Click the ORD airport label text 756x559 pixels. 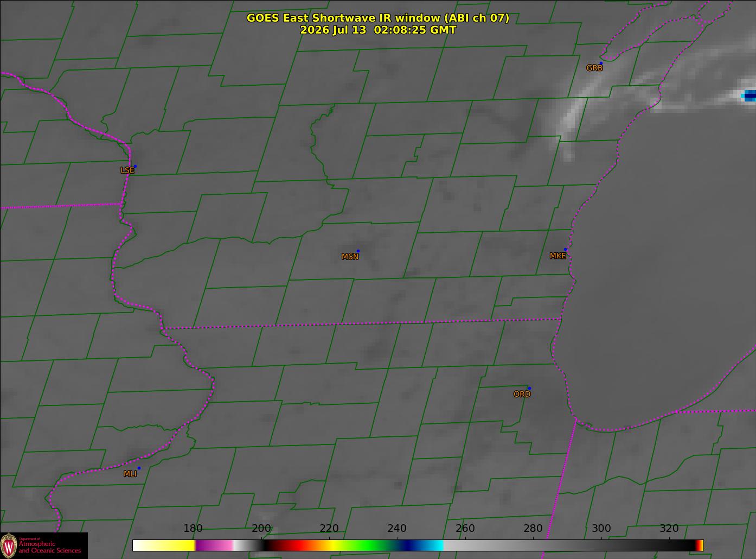pos(522,394)
